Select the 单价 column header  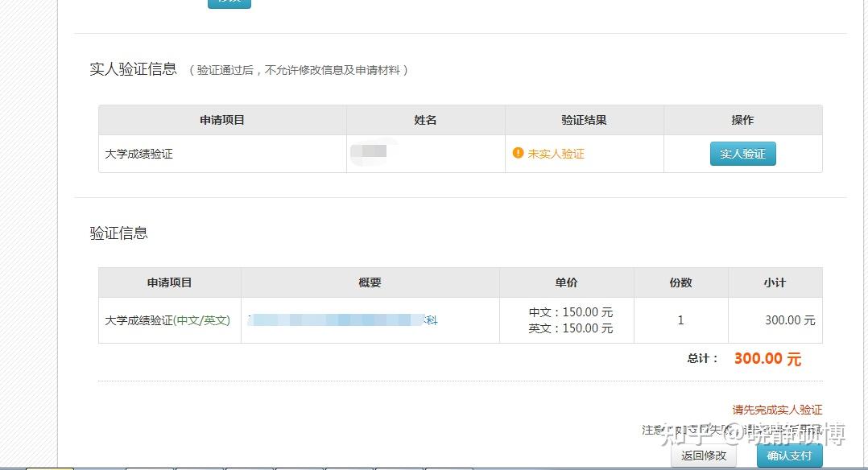click(566, 283)
